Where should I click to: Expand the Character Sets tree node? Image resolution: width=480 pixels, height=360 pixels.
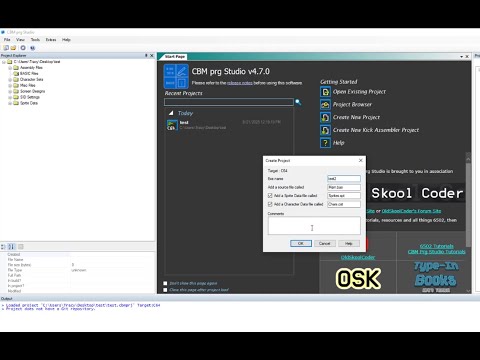[x=10, y=80]
